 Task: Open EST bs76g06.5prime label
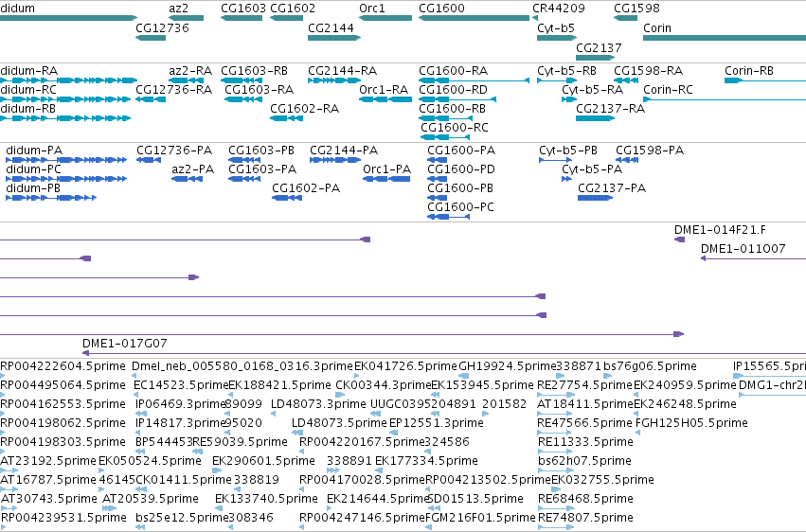coord(650,366)
